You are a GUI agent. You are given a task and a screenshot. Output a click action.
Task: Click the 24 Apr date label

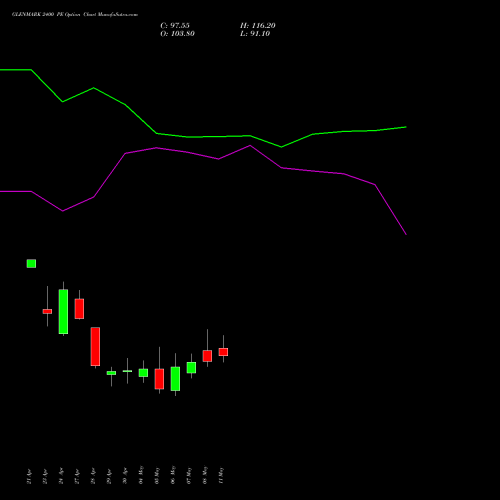tap(61, 477)
